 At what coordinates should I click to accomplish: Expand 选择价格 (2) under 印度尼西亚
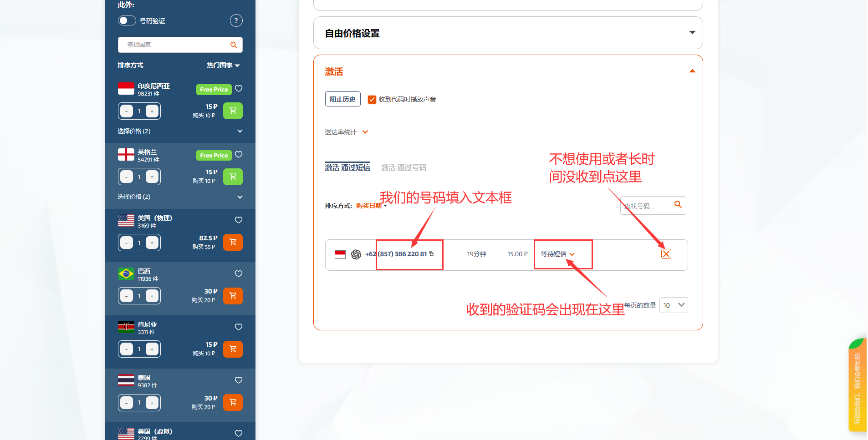(180, 131)
